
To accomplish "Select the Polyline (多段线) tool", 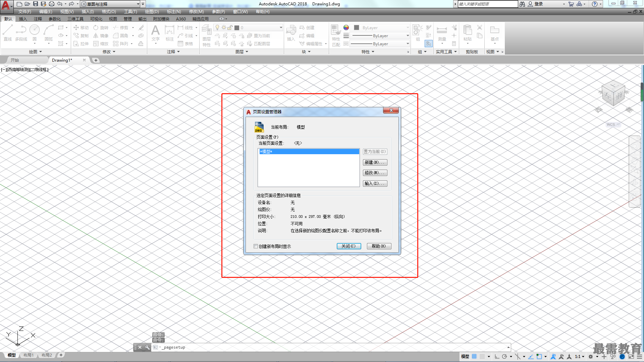I will (x=21, y=33).
